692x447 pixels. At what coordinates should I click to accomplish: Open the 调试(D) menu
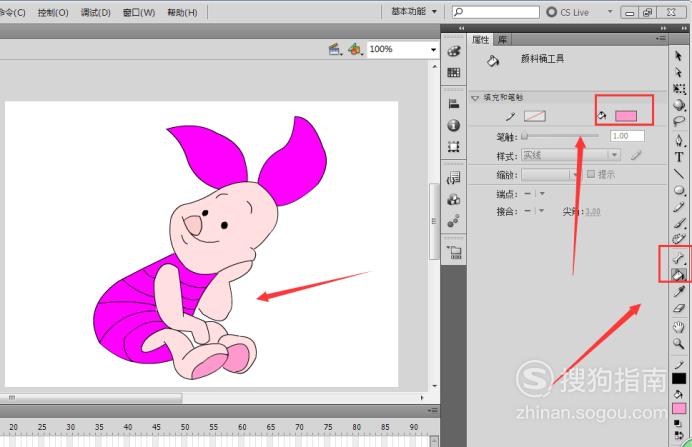coord(96,12)
